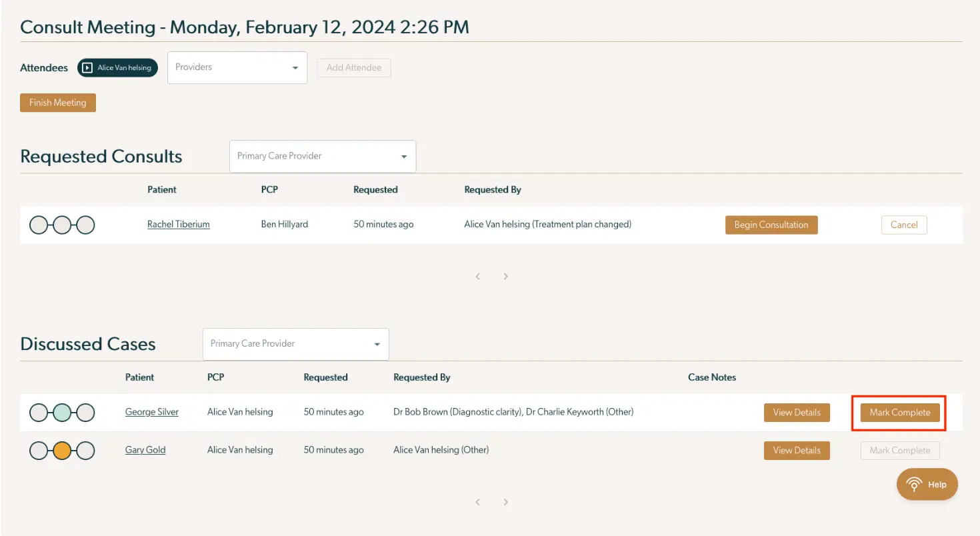
Task: Cancel Rachel Tiberium's consult request
Action: pyautogui.click(x=904, y=225)
